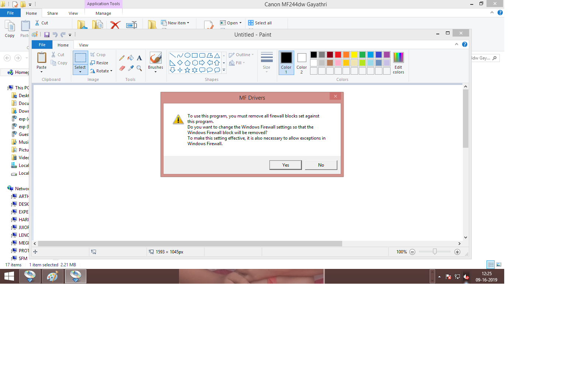Pick the green color swatch
The image size is (588, 386).
(x=362, y=55)
